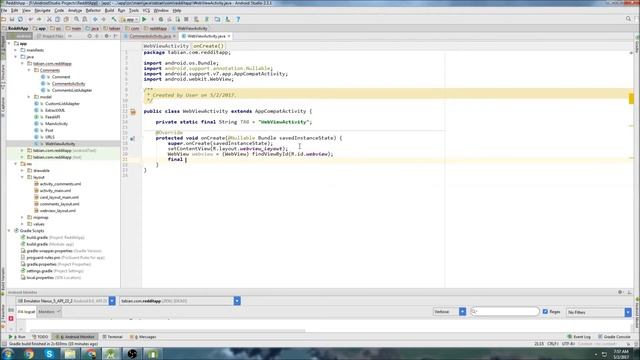Click the Skype icon in the taskbar
This screenshot has width=640, height=360.
coord(49,354)
